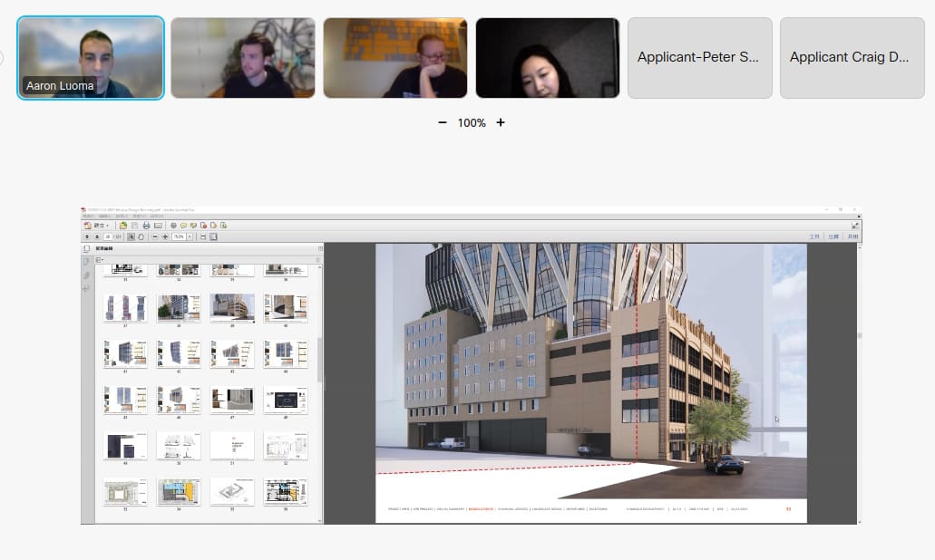
Task: Go to next page with down arrow
Action: [x=96, y=237]
